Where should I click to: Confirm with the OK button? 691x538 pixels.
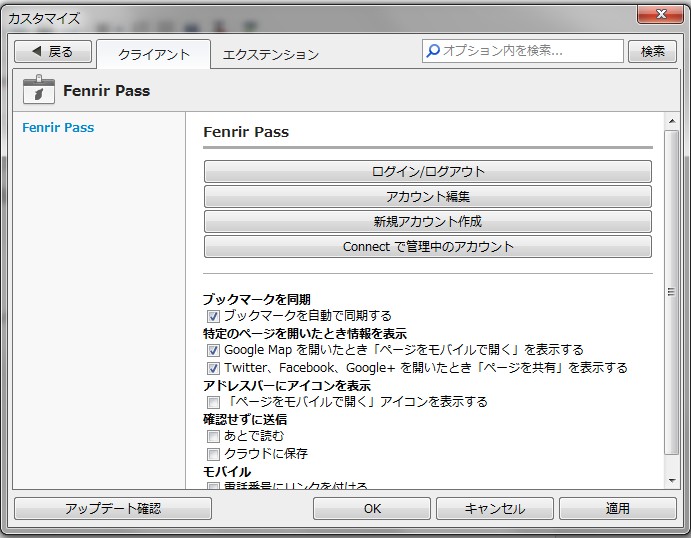tap(372, 508)
